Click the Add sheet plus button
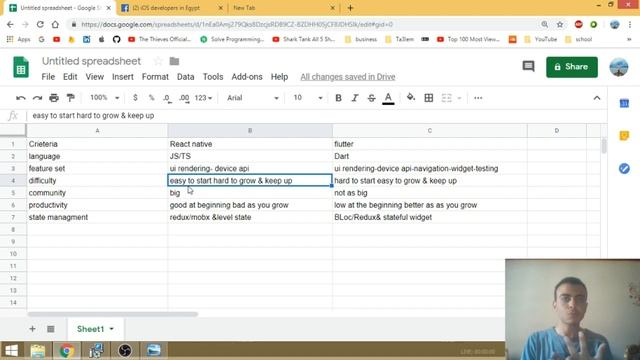The image size is (640, 360). 32,329
